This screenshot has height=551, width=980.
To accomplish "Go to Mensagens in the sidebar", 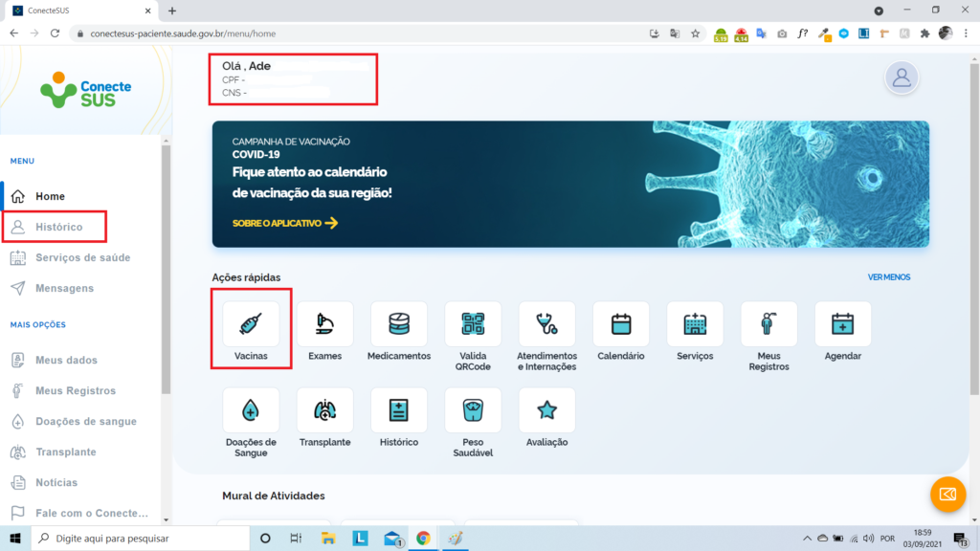I will [x=64, y=288].
